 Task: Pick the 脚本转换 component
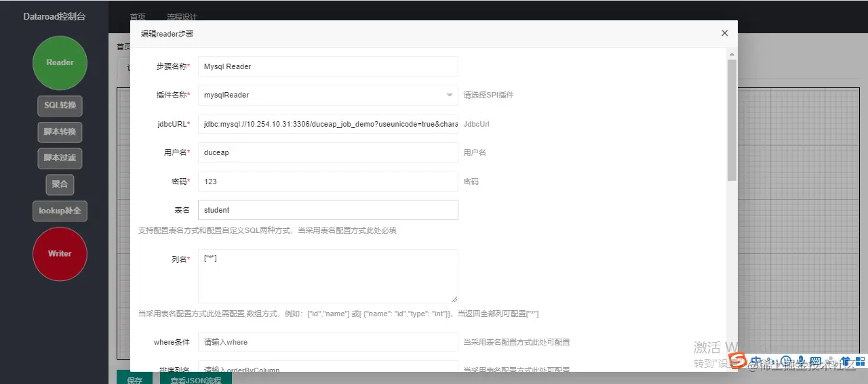[x=60, y=132]
